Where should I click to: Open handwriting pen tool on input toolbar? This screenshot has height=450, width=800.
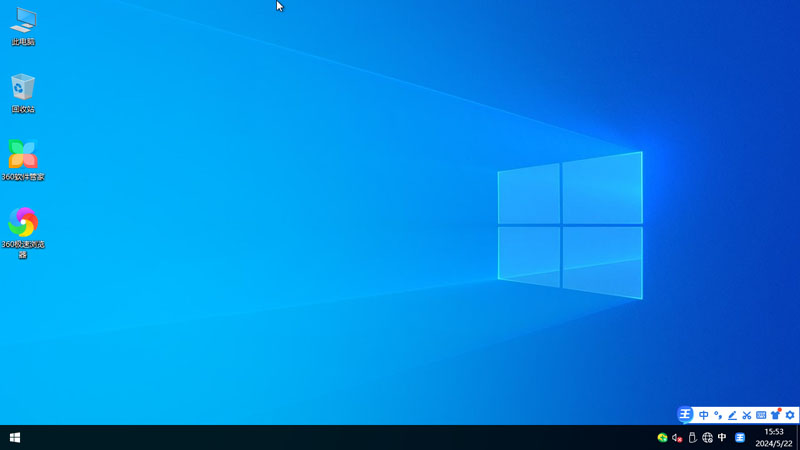[732, 415]
